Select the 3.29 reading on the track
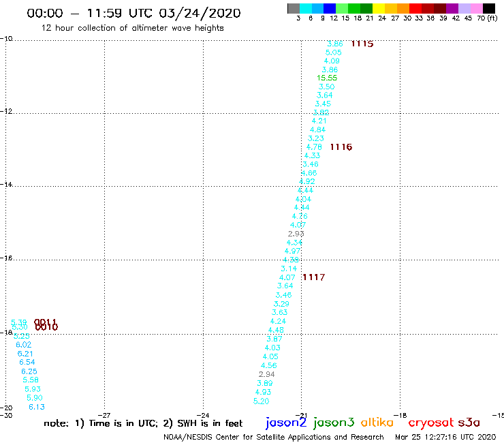This screenshot has height=443, width=504. 281,304
